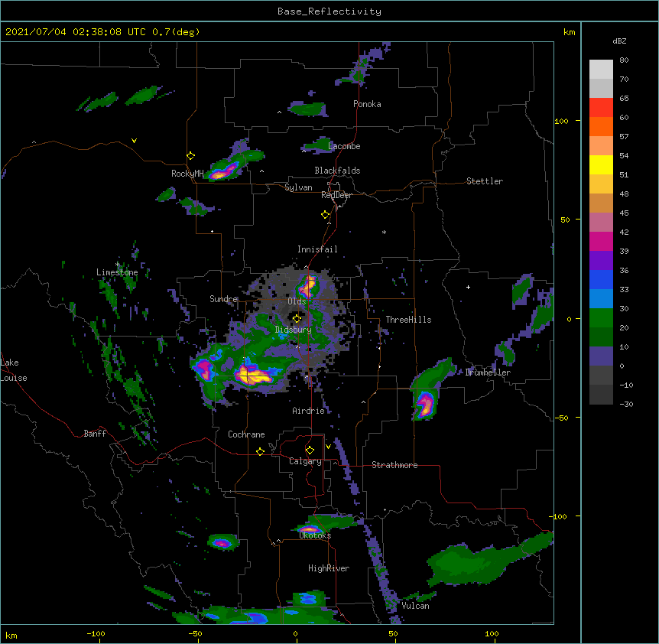Viewport: 659px width, 644px height.
Task: Click the Innisfail label
Action: pyautogui.click(x=317, y=249)
